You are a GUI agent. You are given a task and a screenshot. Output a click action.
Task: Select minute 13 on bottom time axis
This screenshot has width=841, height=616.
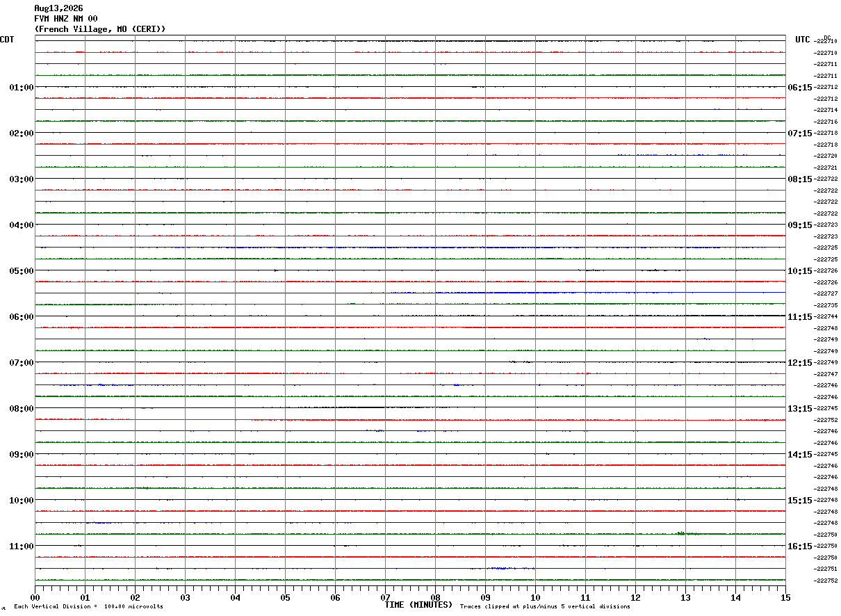coord(685,597)
